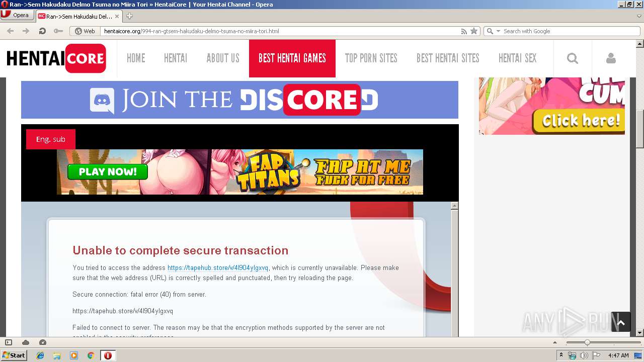Open Opera Link cloud icon

(26, 342)
